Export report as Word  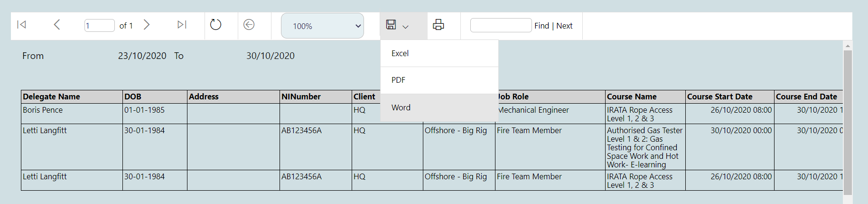coord(401,107)
